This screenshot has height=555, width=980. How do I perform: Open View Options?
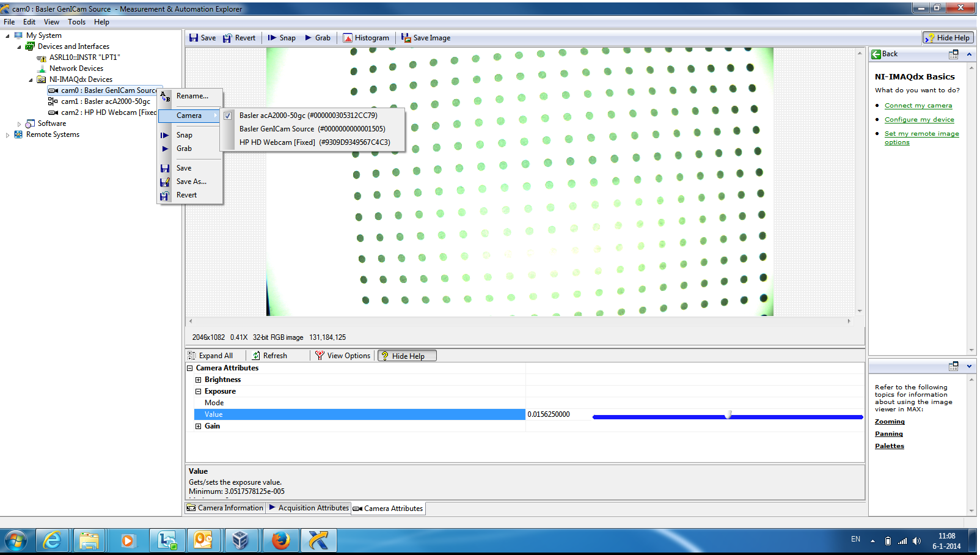(343, 356)
